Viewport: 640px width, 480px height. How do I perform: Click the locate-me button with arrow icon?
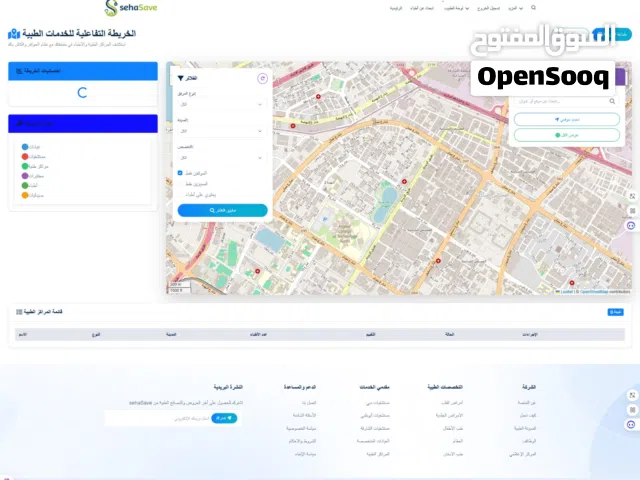(567, 120)
